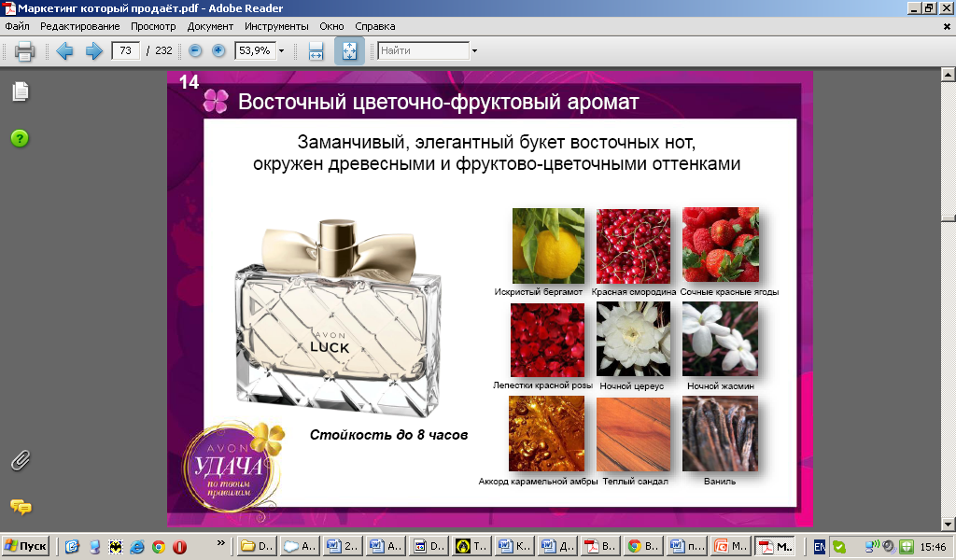Switch to the Word п... taskbar button

pyautogui.click(x=686, y=546)
